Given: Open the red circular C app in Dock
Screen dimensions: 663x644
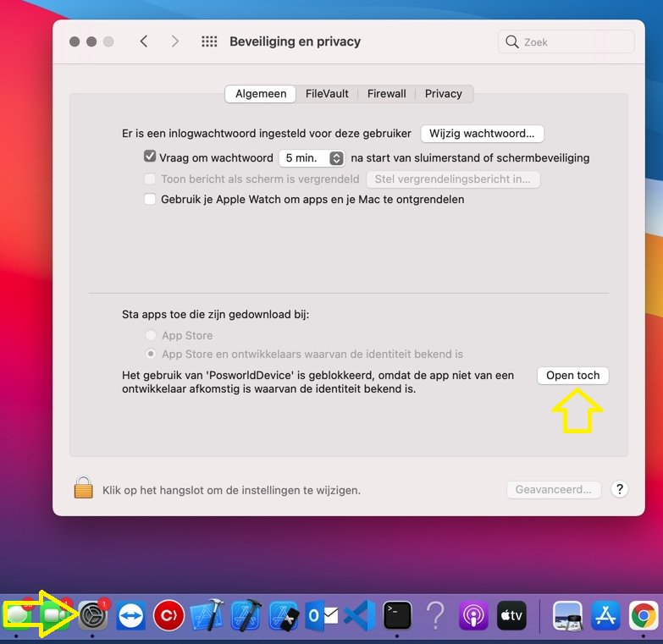Looking at the screenshot, I should point(169,616).
